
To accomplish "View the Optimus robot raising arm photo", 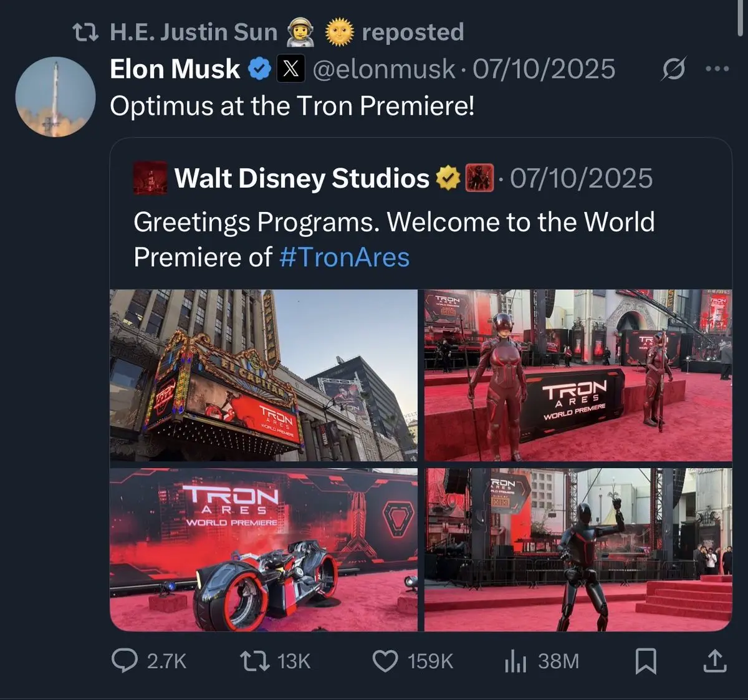I will pyautogui.click(x=578, y=550).
